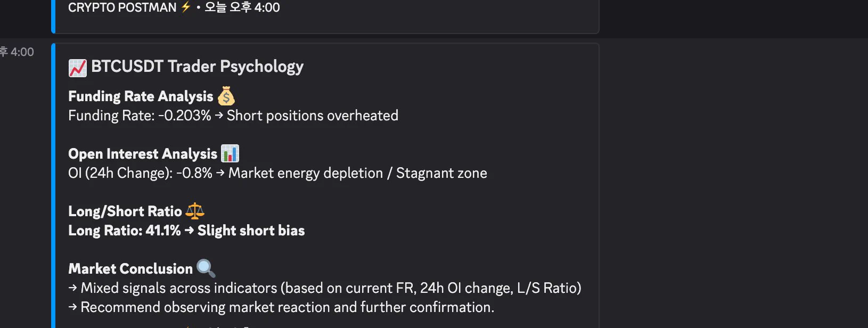
Task: Click the bar chart emoji after Open Interest Analysis
Action: (x=230, y=153)
